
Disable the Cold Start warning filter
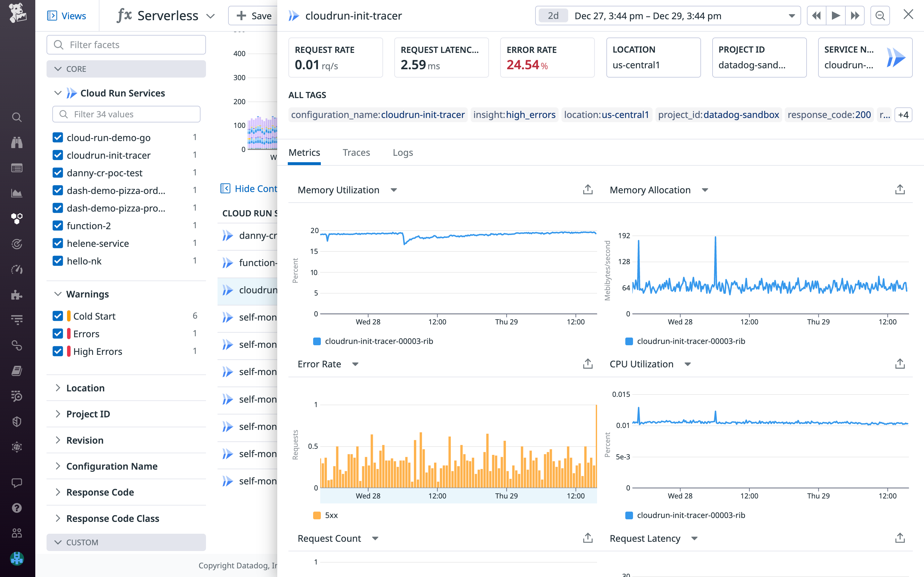coord(58,316)
